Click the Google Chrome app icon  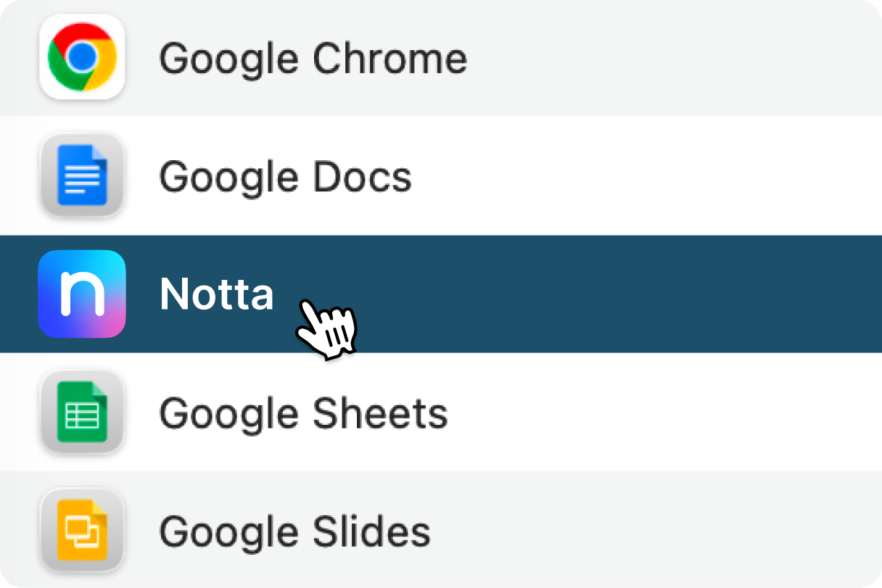(82, 57)
